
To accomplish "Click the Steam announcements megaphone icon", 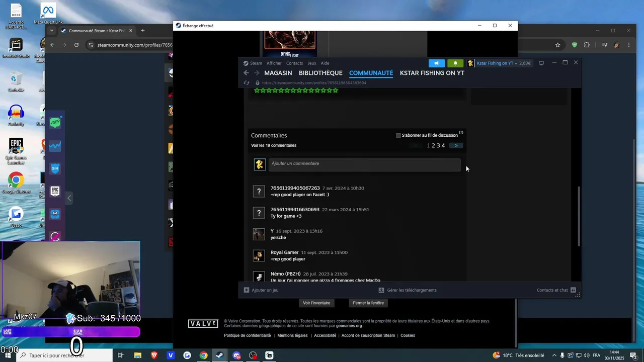I will click(437, 63).
